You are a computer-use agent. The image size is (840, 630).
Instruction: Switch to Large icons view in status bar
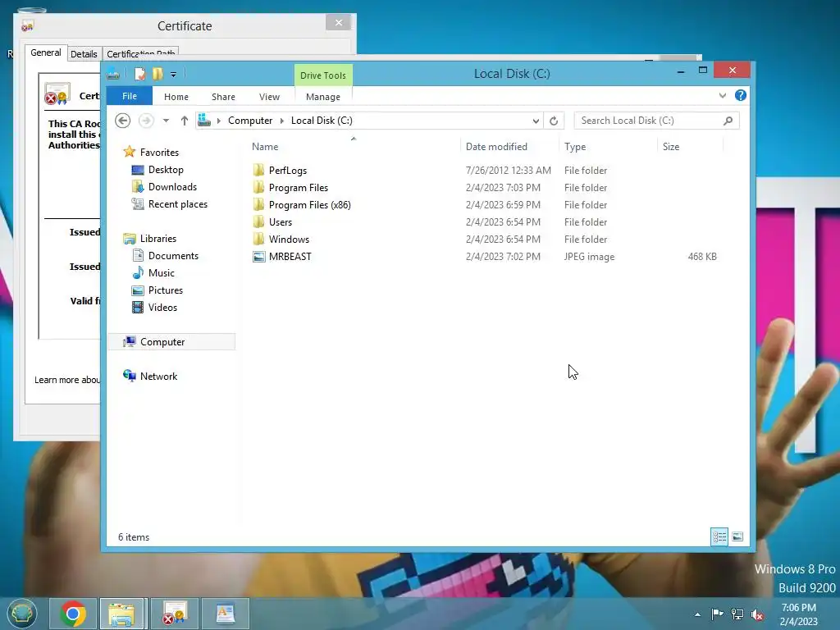[x=737, y=536]
